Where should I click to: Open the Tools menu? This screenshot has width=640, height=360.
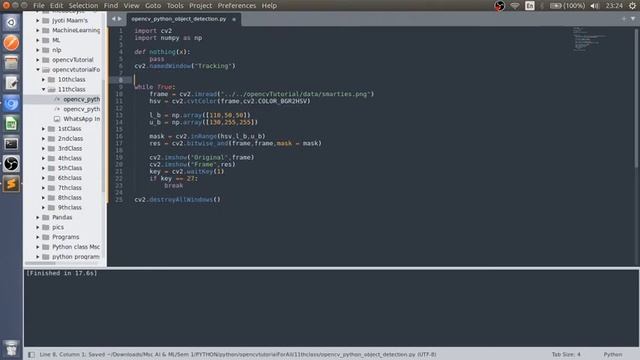click(x=175, y=6)
